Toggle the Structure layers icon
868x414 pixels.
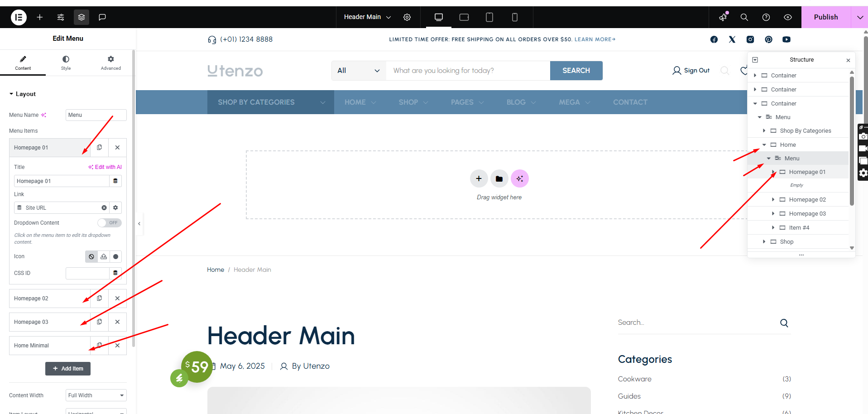click(82, 17)
